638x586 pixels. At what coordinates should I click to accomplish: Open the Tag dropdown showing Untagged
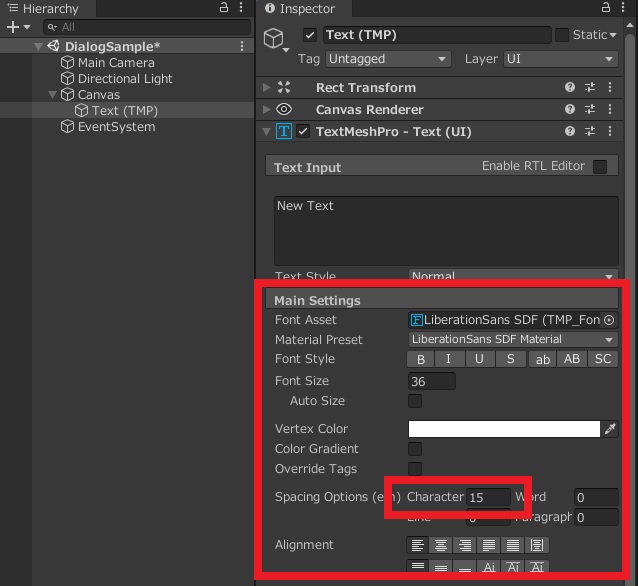point(388,59)
